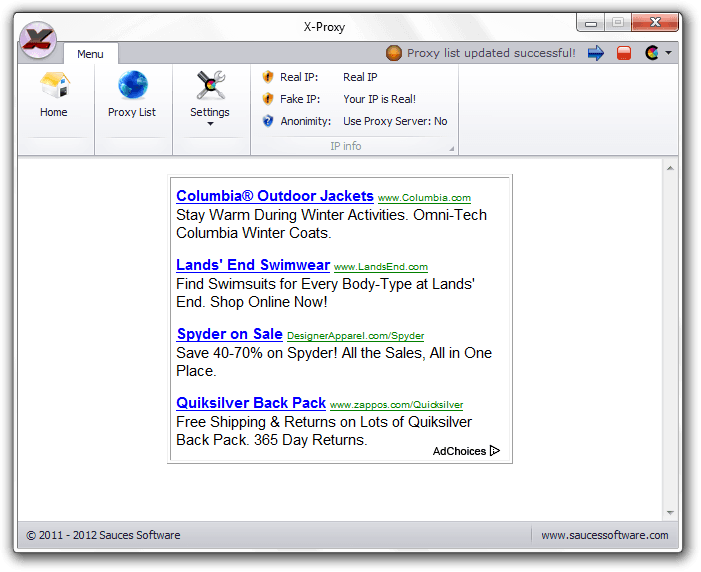Click the orange status globe icon
The image size is (701, 572).
[x=394, y=53]
